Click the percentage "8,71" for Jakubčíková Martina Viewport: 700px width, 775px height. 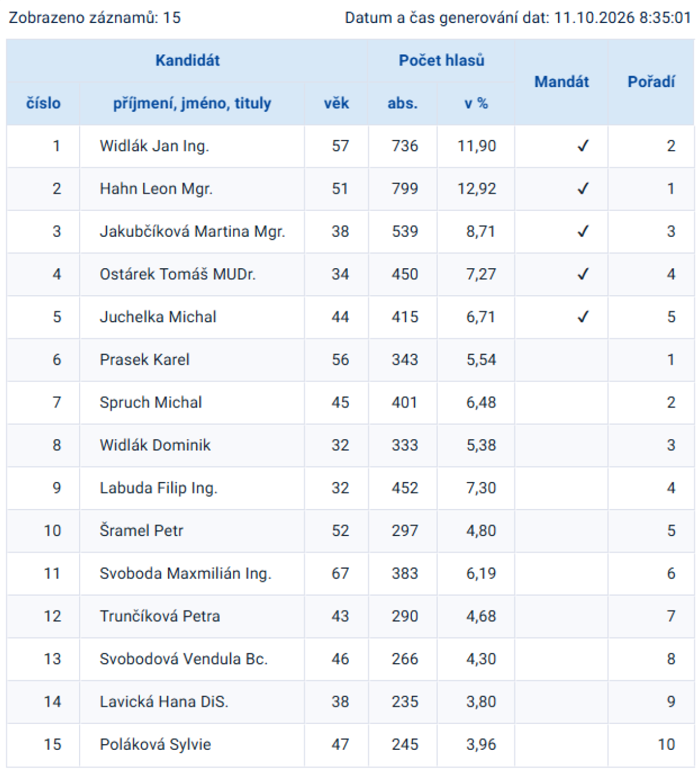point(481,232)
